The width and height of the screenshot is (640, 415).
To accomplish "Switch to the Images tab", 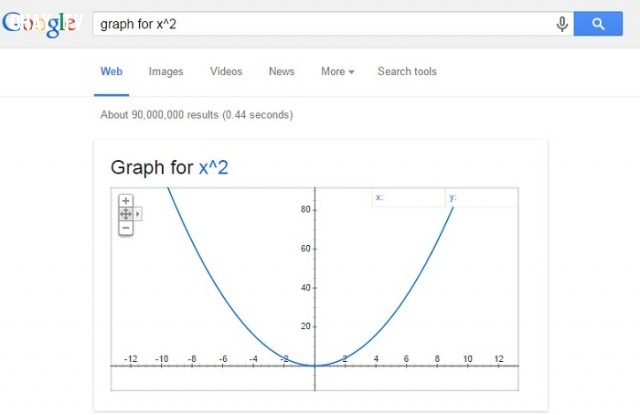I will pos(166,71).
